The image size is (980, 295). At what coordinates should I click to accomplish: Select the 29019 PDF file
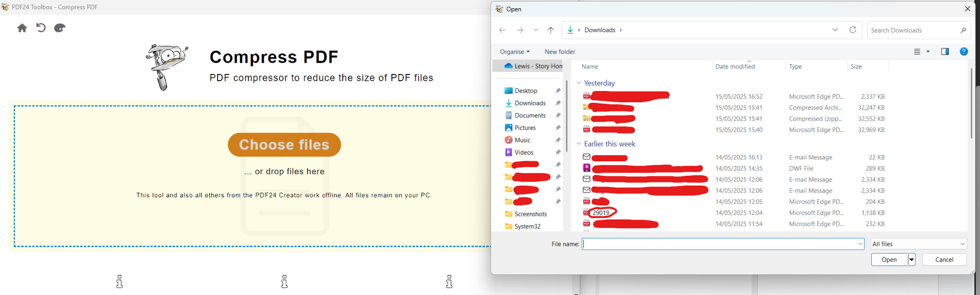click(601, 213)
